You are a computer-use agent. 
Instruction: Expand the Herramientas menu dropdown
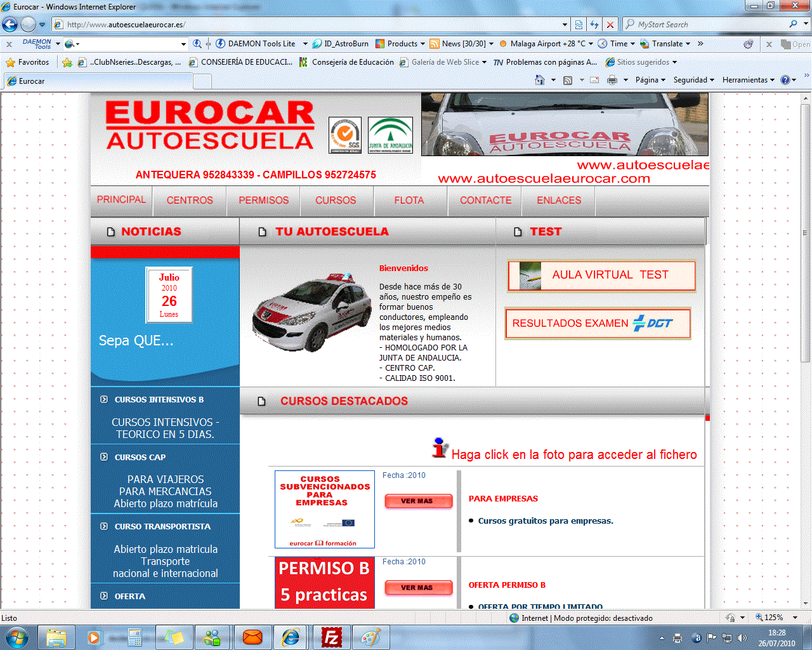[749, 80]
